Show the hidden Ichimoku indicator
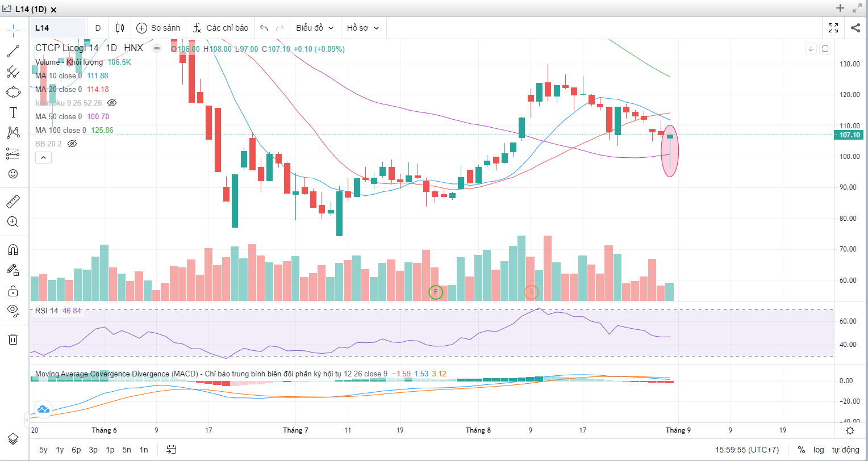Viewport: 868px width, 461px height. pos(112,103)
